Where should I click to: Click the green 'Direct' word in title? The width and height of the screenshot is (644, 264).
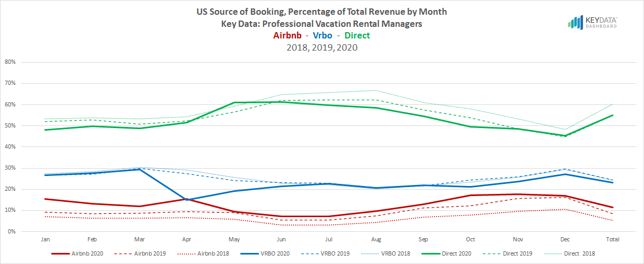point(356,35)
